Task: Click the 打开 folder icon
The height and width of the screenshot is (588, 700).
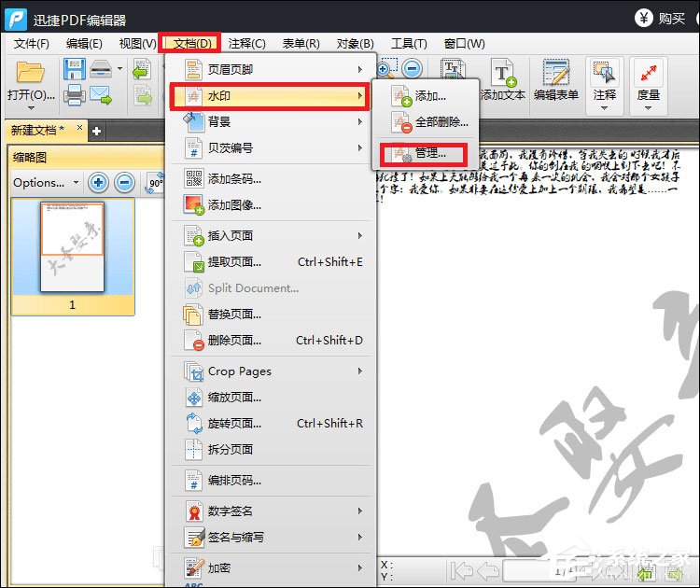Action: pyautogui.click(x=31, y=72)
